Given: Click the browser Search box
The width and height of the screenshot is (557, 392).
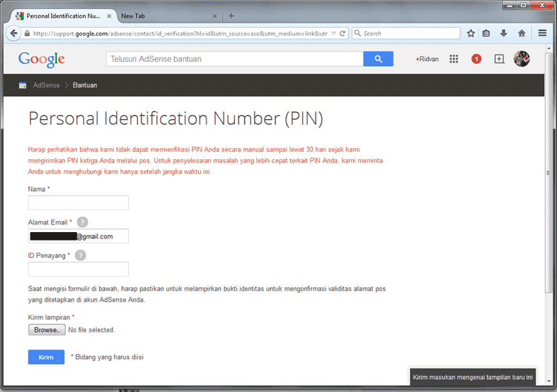Looking at the screenshot, I should pyautogui.click(x=406, y=34).
